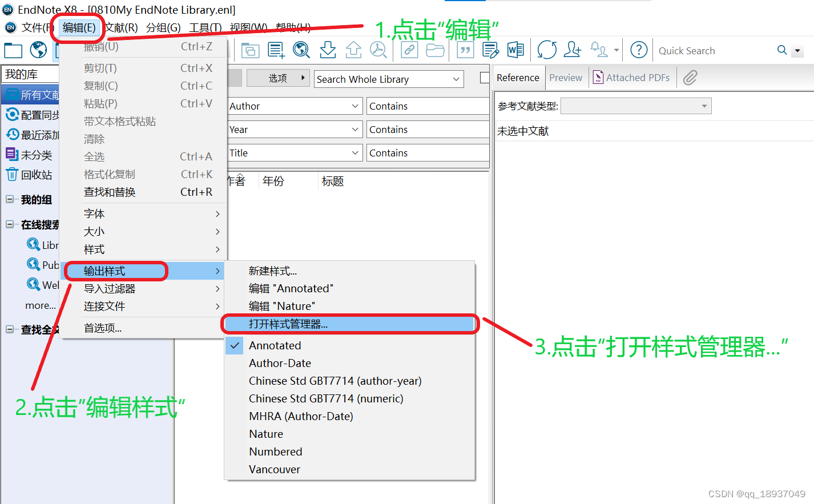The width and height of the screenshot is (814, 504).
Task: Click the online search mode globe icon
Action: pyautogui.click(x=38, y=50)
